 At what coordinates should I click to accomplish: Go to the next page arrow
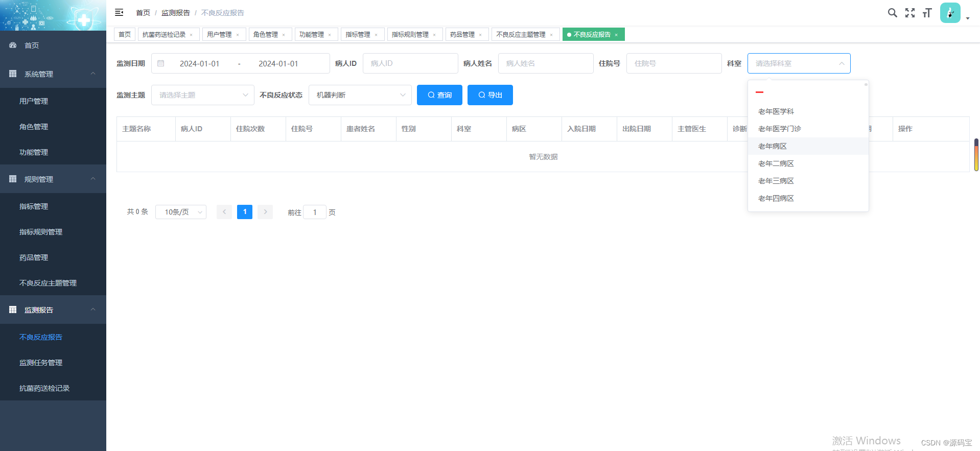pos(265,212)
